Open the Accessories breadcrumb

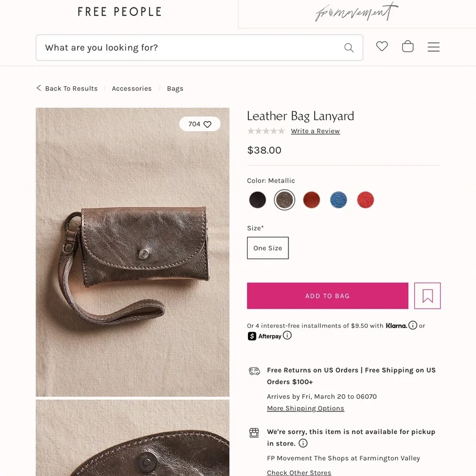(132, 89)
